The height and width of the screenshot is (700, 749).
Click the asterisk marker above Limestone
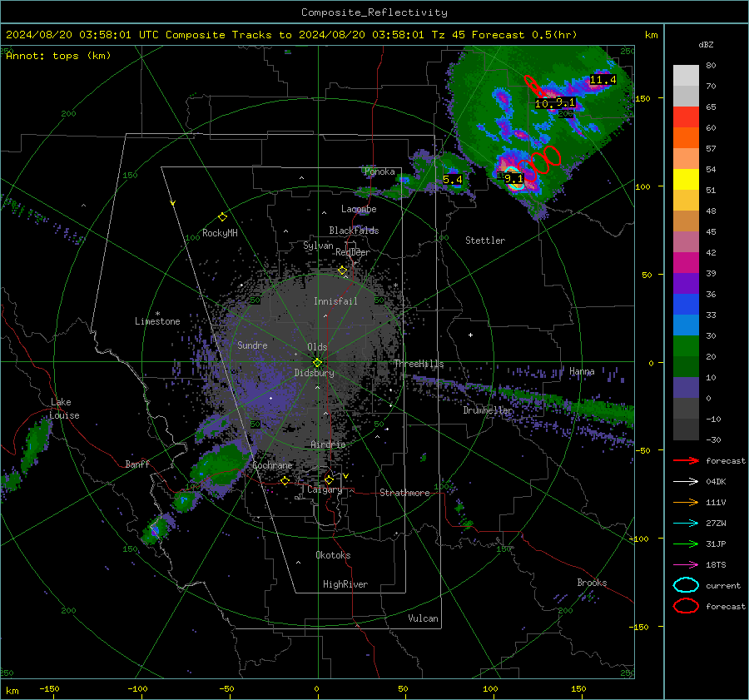tap(157, 314)
